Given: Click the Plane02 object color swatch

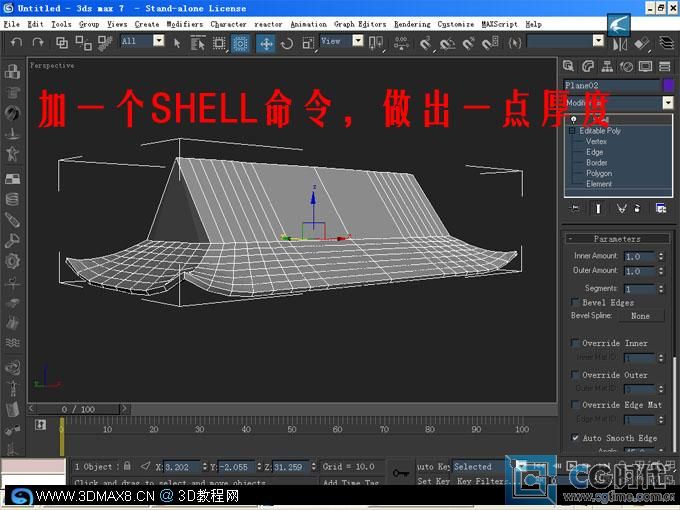Looking at the screenshot, I should click(x=668, y=85).
